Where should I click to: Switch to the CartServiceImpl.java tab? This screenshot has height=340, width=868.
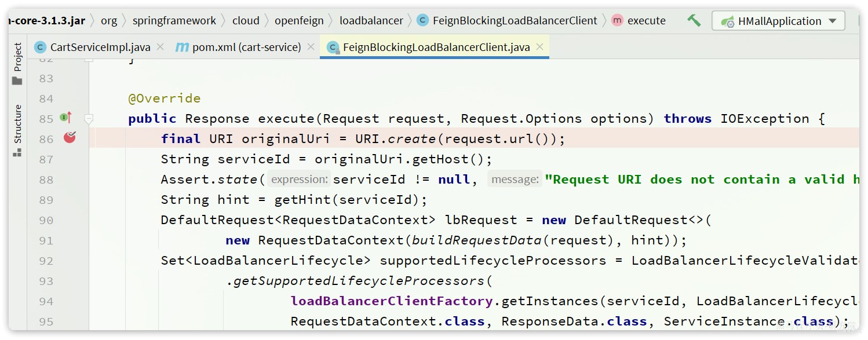[100, 47]
